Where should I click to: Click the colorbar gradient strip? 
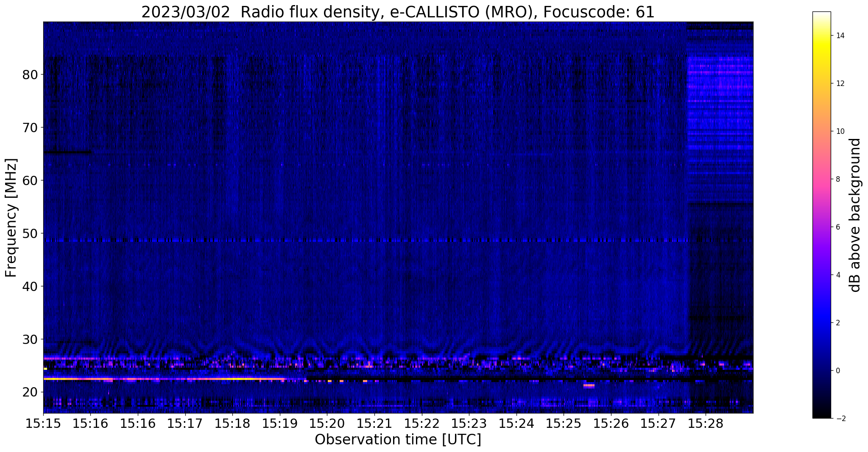point(821,215)
